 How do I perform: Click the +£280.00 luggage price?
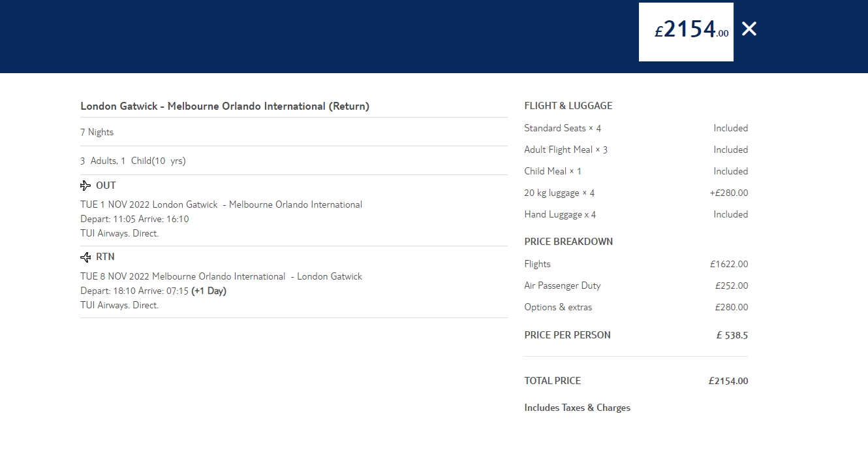[x=729, y=193]
